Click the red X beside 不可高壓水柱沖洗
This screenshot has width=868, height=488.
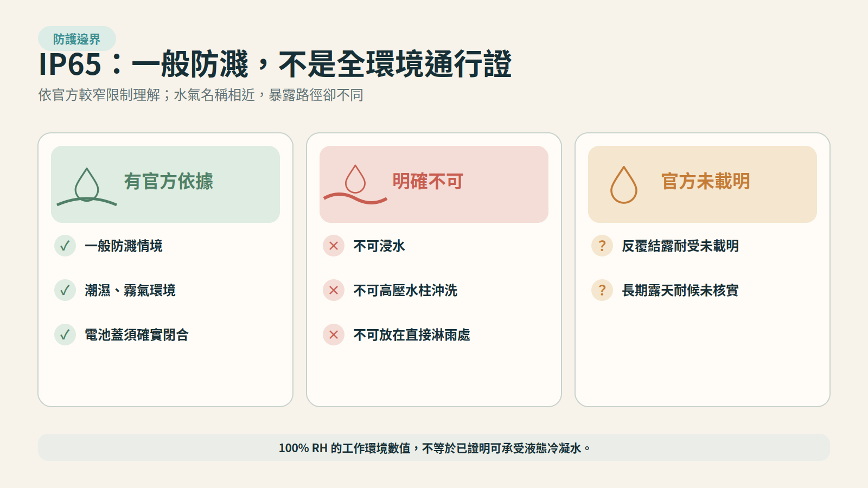(x=334, y=291)
